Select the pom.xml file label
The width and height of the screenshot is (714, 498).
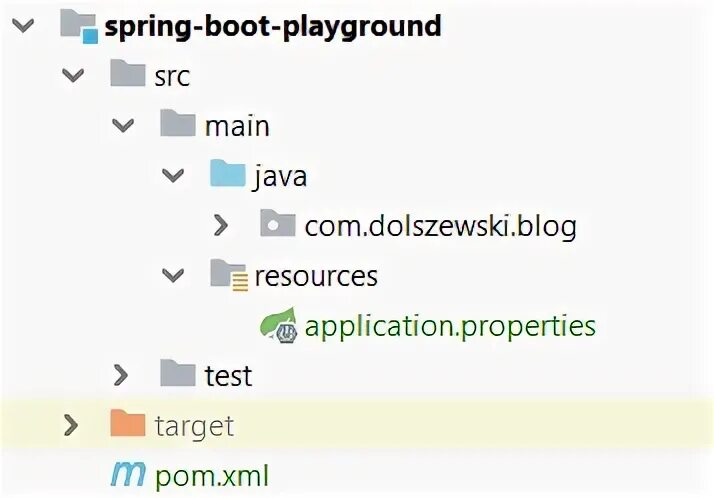[x=212, y=475]
